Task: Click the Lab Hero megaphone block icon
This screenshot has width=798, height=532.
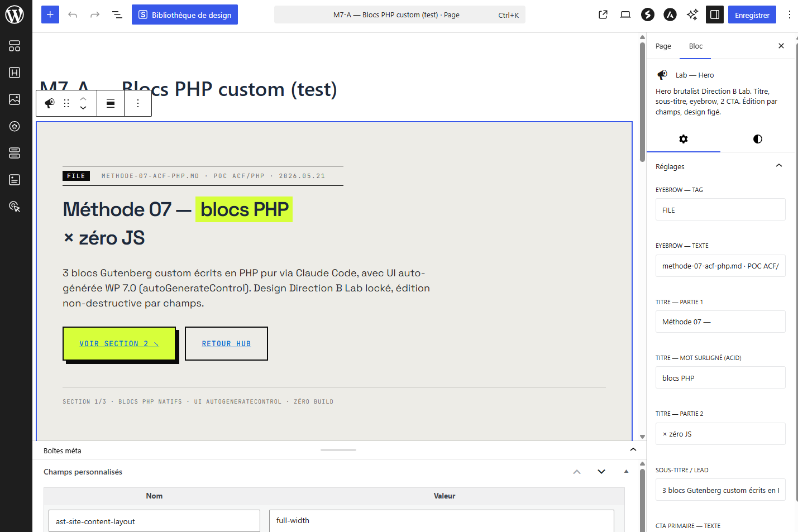Action: click(x=50, y=103)
